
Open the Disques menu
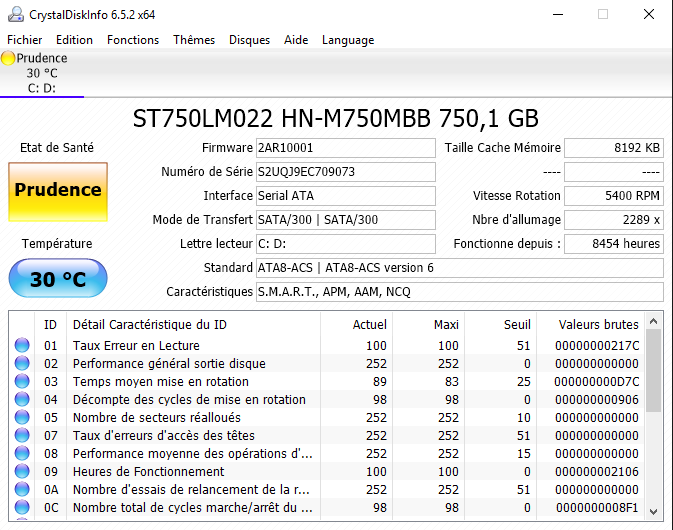pyautogui.click(x=249, y=40)
